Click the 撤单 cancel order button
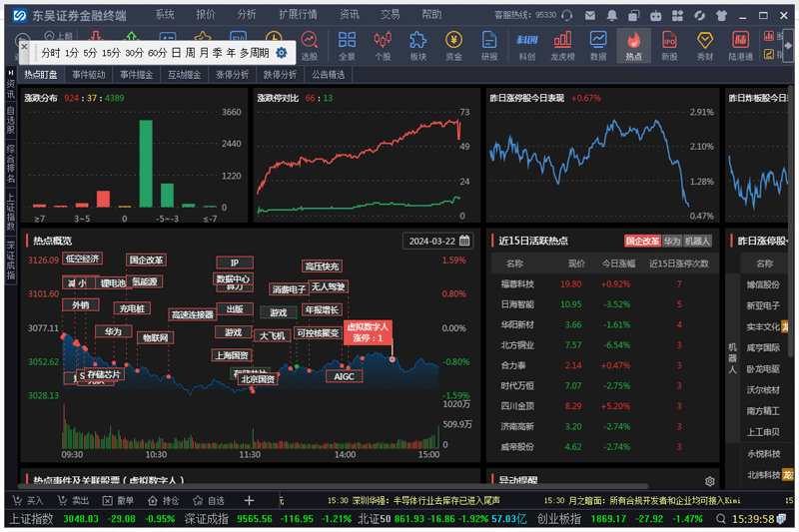 point(118,500)
